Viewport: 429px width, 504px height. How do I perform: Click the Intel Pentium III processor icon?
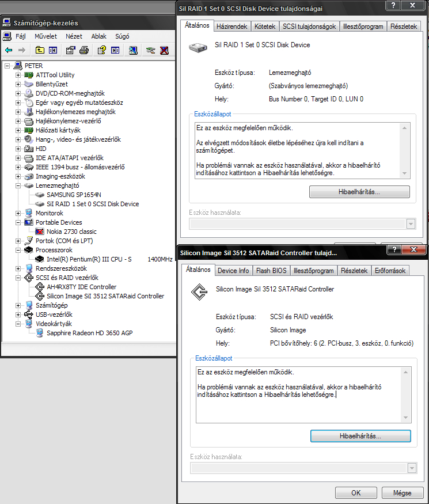40,259
